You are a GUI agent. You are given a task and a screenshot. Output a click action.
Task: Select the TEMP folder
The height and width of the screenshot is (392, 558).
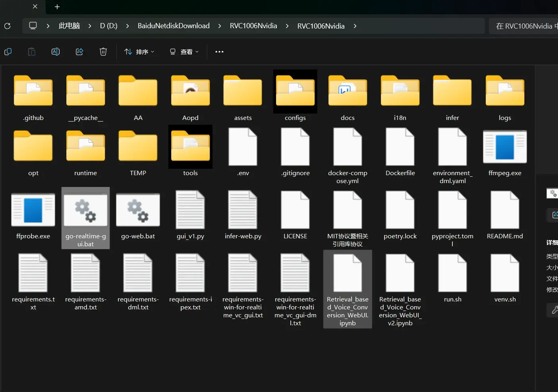(x=138, y=153)
